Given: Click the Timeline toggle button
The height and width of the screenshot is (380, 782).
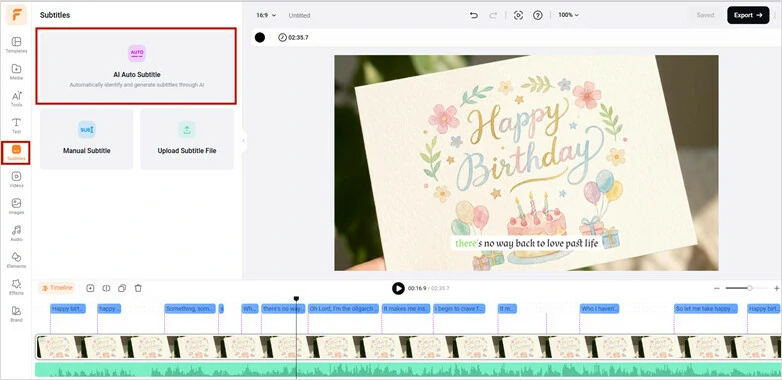Looking at the screenshot, I should coord(57,288).
